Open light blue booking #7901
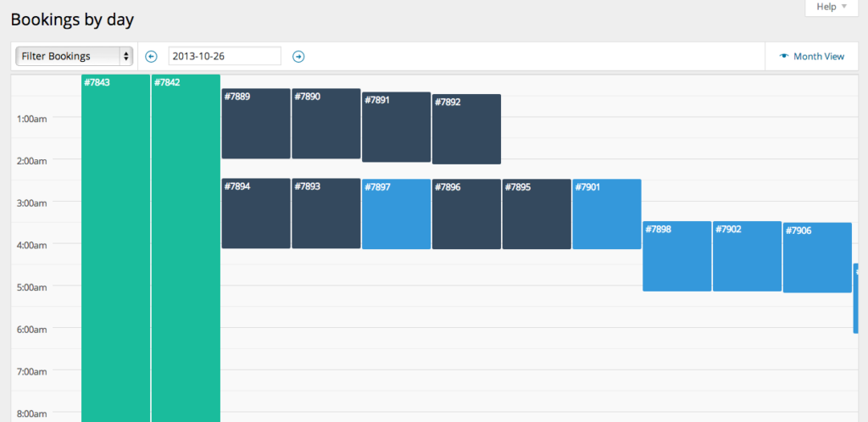Screen dimensions: 868x422 pyautogui.click(x=606, y=214)
